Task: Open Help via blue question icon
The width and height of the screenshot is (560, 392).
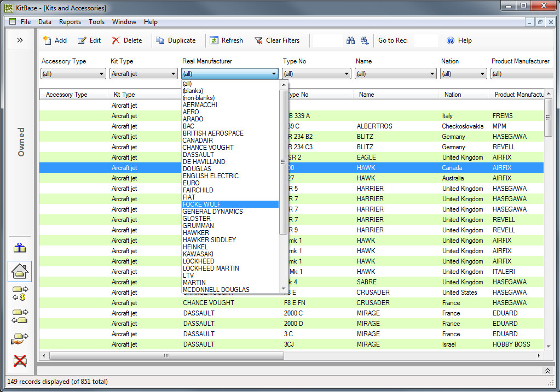Action: point(460,40)
